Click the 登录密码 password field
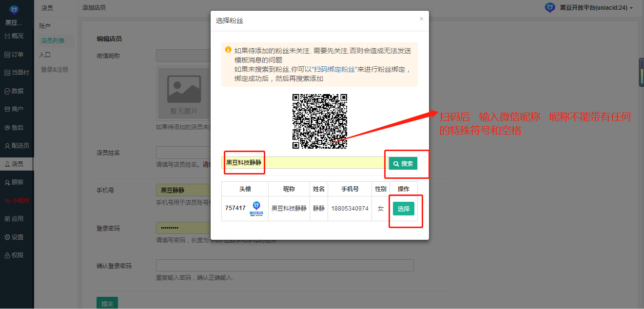The height and width of the screenshot is (309, 644). point(183,228)
